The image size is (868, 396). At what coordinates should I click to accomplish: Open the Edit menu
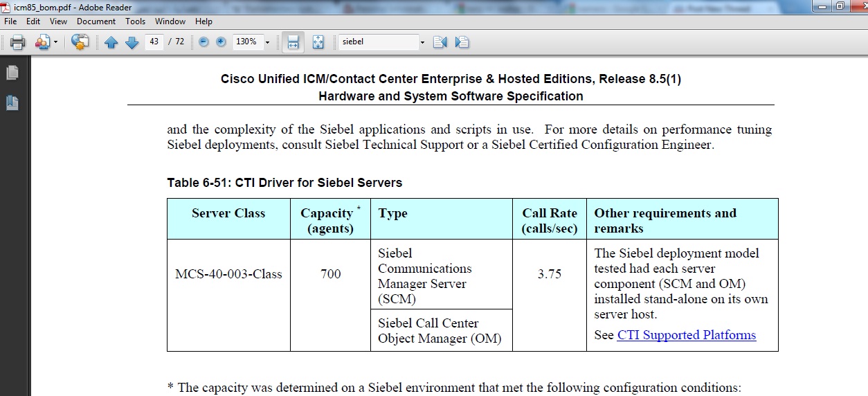tap(33, 21)
